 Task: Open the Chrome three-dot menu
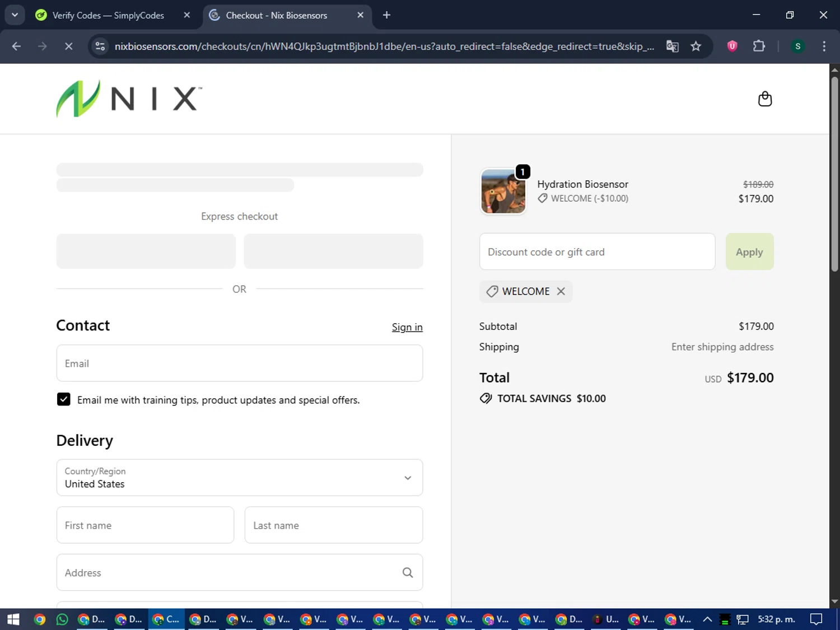[x=824, y=46]
